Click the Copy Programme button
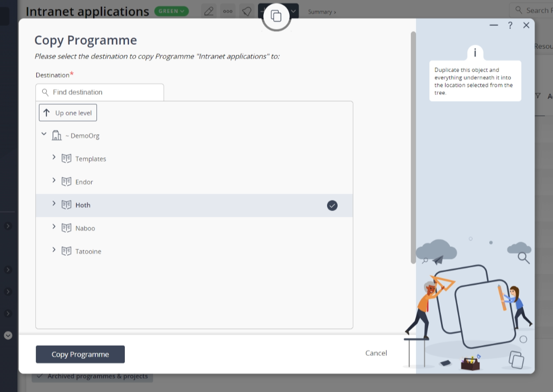Screen dimensions: 553x392 [80, 354]
